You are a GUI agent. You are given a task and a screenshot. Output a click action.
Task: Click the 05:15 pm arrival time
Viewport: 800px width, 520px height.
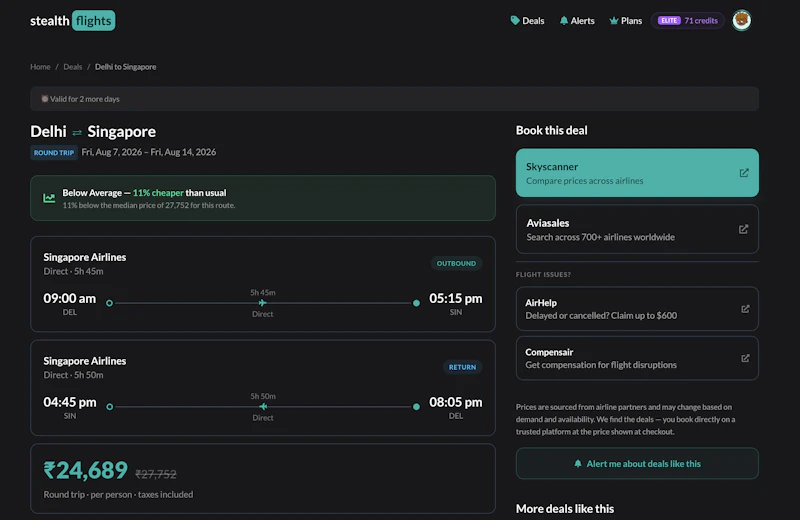click(x=456, y=299)
